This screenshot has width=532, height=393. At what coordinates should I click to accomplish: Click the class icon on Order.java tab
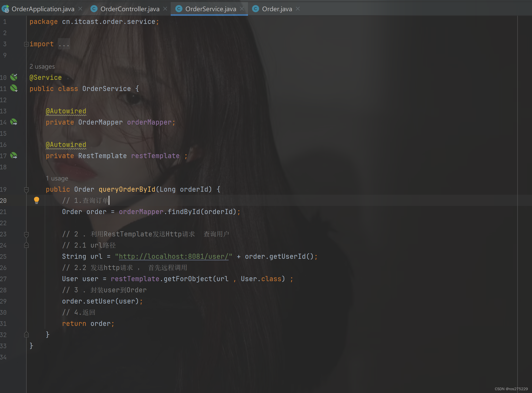pos(255,9)
